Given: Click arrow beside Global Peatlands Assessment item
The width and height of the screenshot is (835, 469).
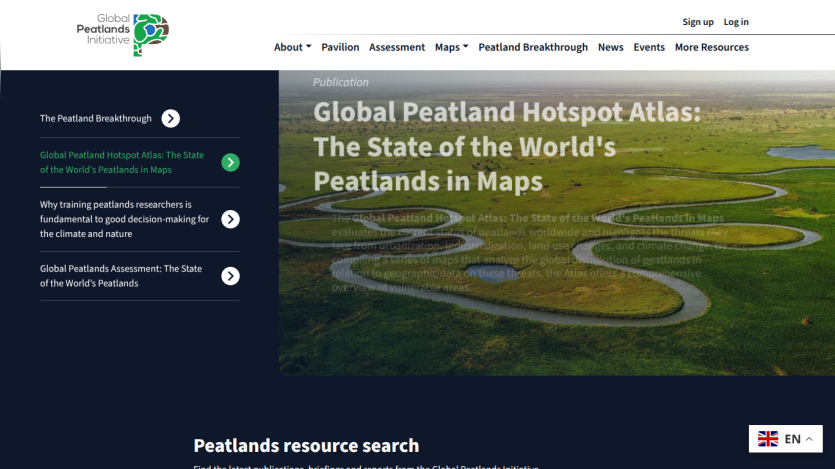Looking at the screenshot, I should (230, 276).
